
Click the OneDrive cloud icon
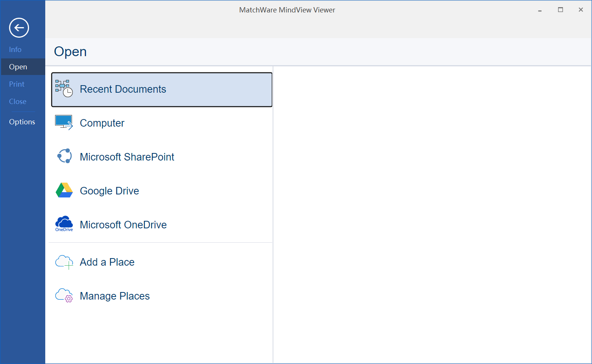64,224
